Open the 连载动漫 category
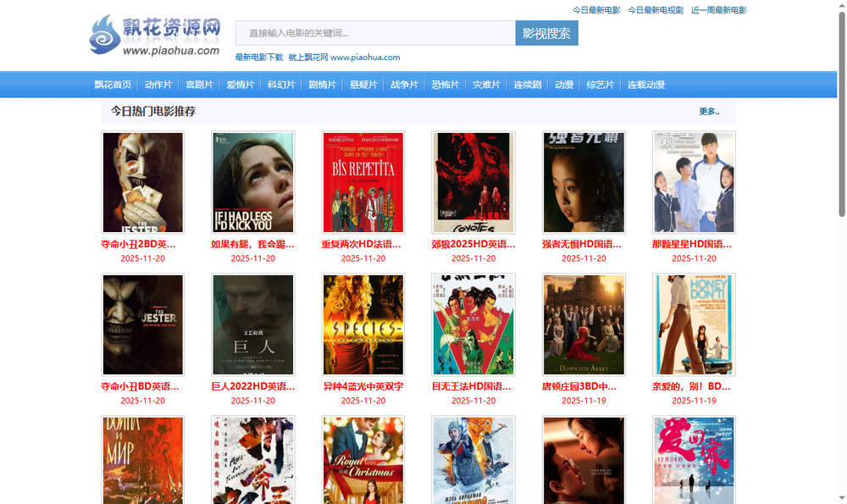This screenshot has width=847, height=504. point(645,85)
